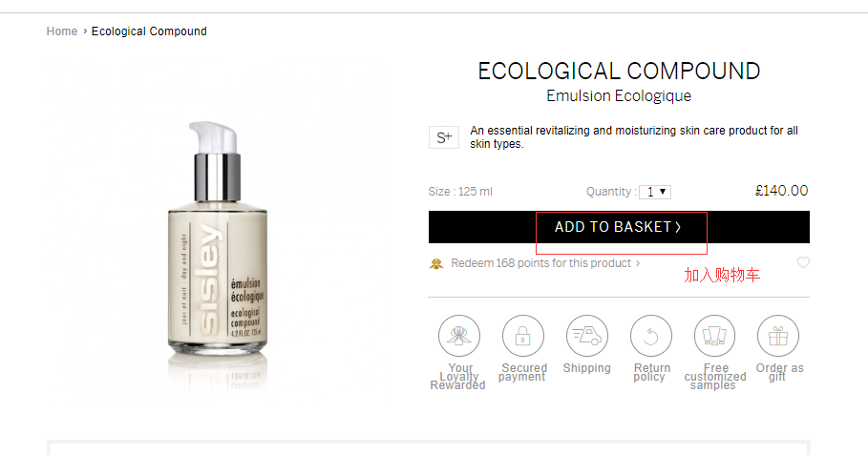
Task: Open Redeem 168 points for this product
Action: (545, 263)
